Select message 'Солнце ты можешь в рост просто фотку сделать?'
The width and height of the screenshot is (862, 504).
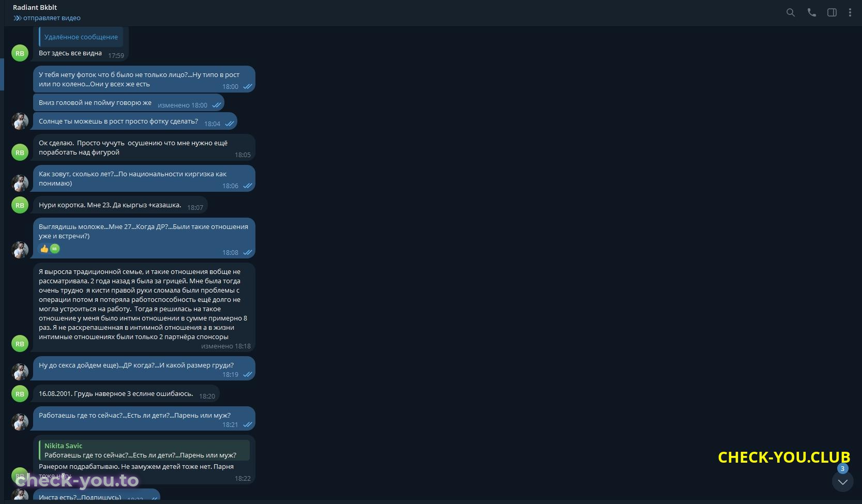[x=135, y=121]
